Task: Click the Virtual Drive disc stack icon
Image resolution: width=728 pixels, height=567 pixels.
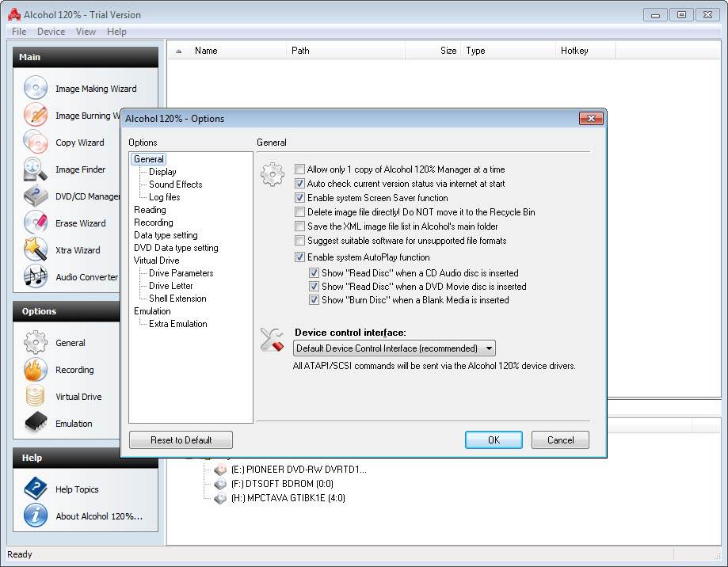Action: click(x=36, y=396)
